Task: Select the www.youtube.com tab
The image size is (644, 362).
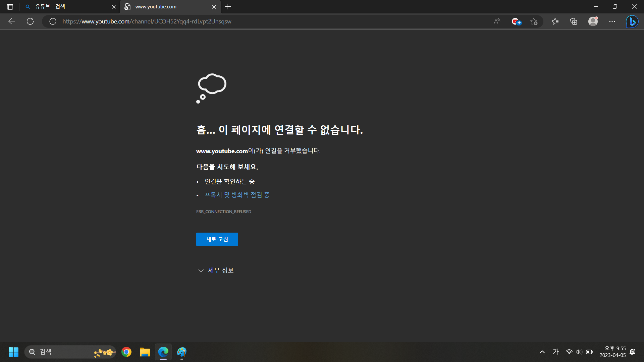Action: [x=170, y=7]
